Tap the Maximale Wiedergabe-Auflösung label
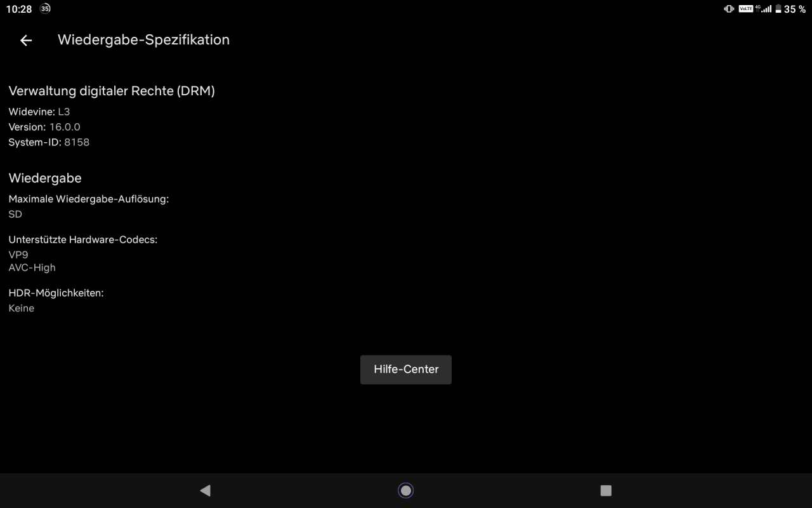812x508 pixels. click(89, 199)
